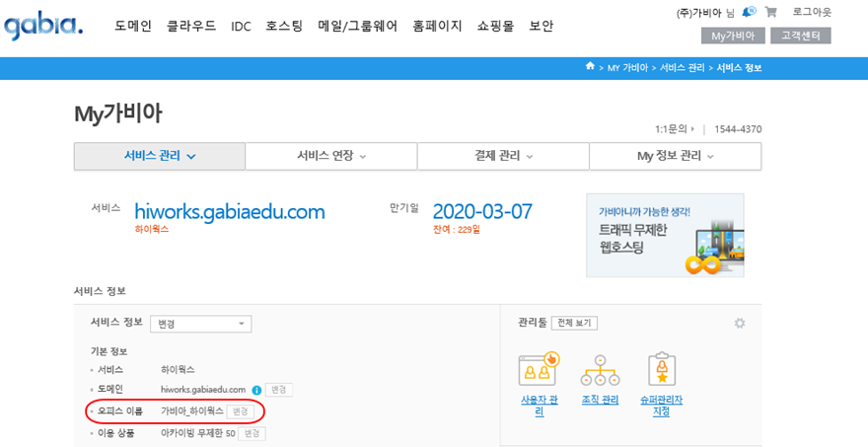Click the hiworks.gabiaedu.com service title
Viewport: 868px width, 447px height.
pyautogui.click(x=230, y=211)
